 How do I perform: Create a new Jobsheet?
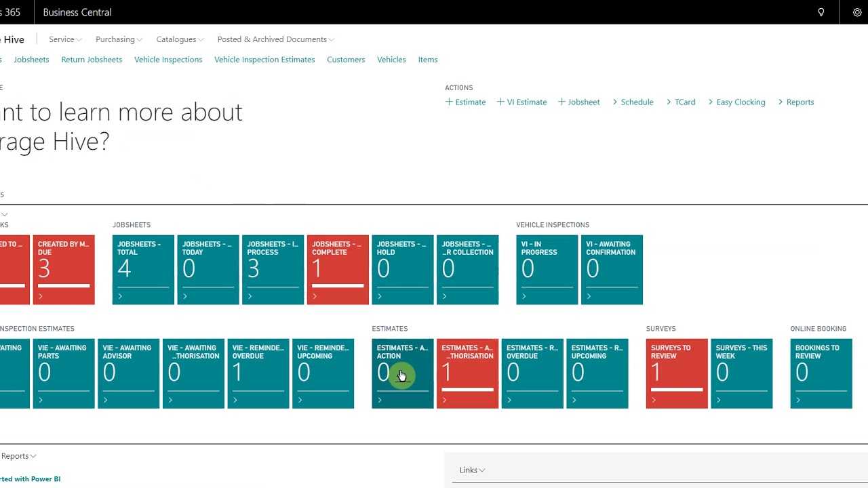click(578, 102)
